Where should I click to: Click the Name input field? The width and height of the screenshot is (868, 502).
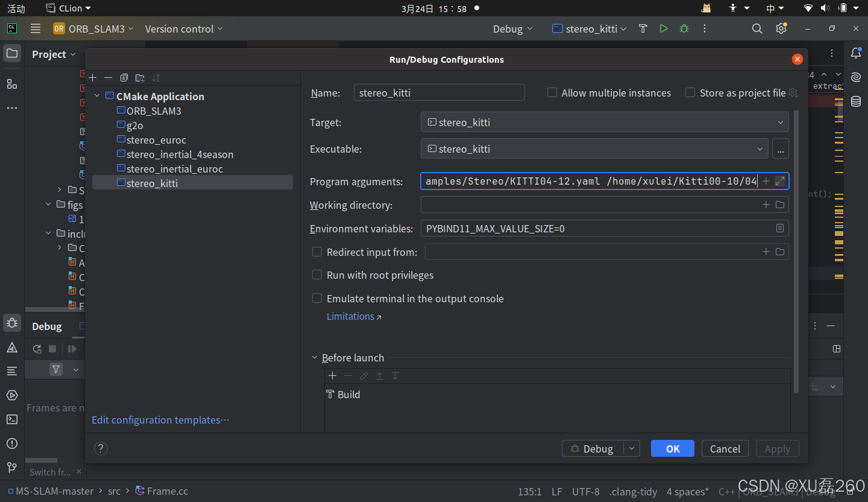439,92
